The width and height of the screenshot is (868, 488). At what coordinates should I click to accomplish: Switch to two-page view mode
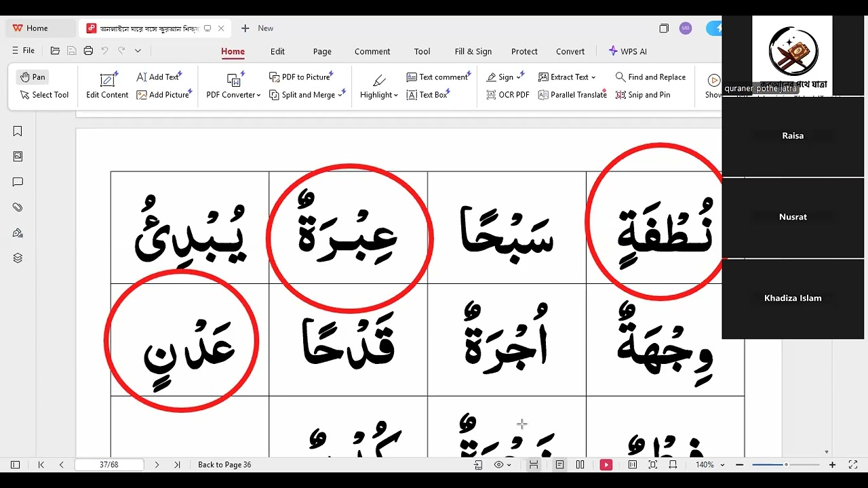coord(580,465)
